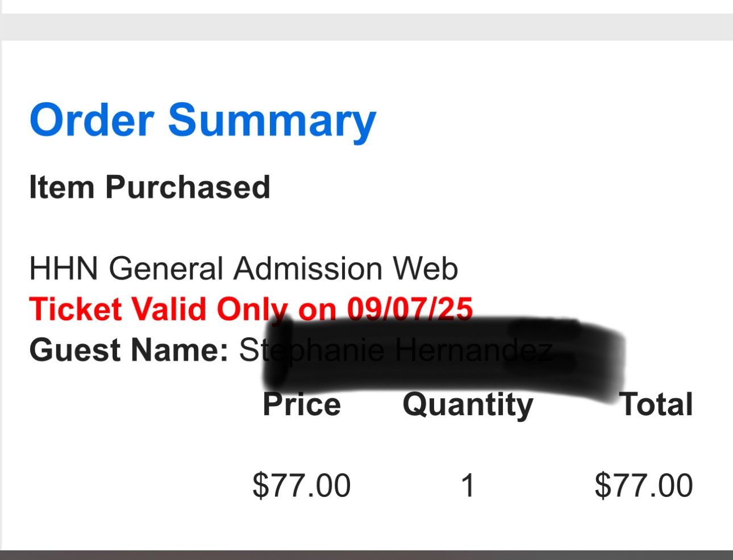Select the $77.00 value under Price
Image resolution: width=733 pixels, height=560 pixels.
click(x=301, y=486)
